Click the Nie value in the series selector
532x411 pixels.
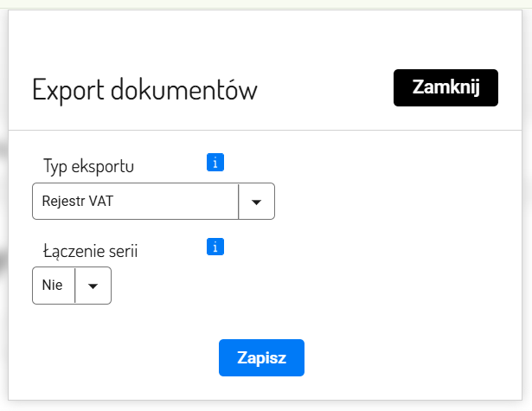click(x=53, y=286)
